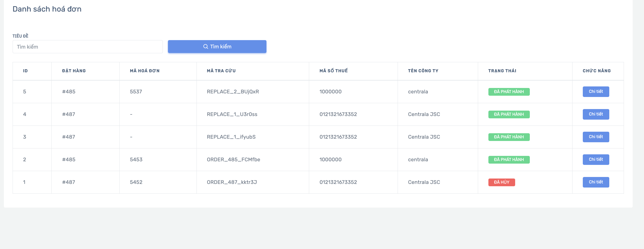Image resolution: width=644 pixels, height=249 pixels.
Task: Click the Danh sách hoá đơn heading
Action: (x=47, y=9)
